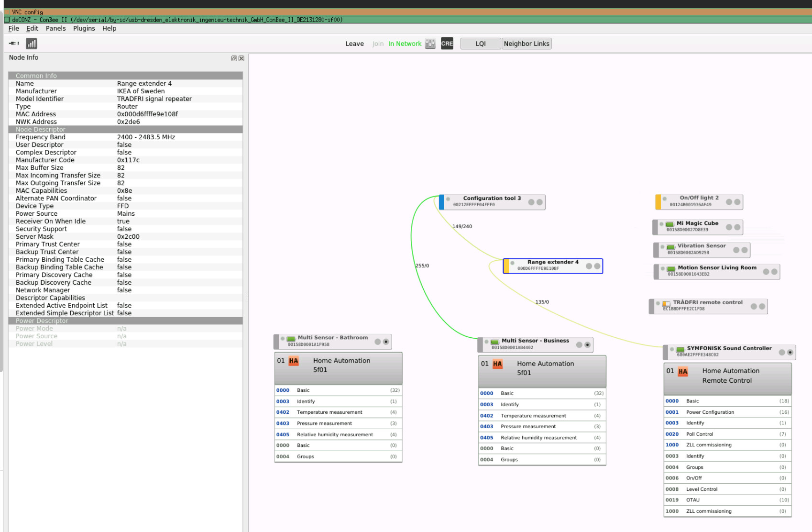The height and width of the screenshot is (532, 812).
Task: Click battery icon on Multi Sensor - Bathroom
Action: (291, 339)
